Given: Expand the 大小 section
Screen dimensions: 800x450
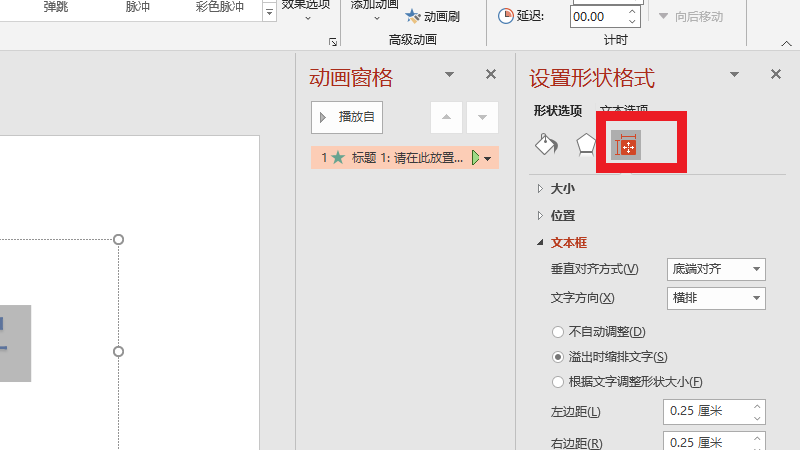Looking at the screenshot, I should click(x=562, y=188).
